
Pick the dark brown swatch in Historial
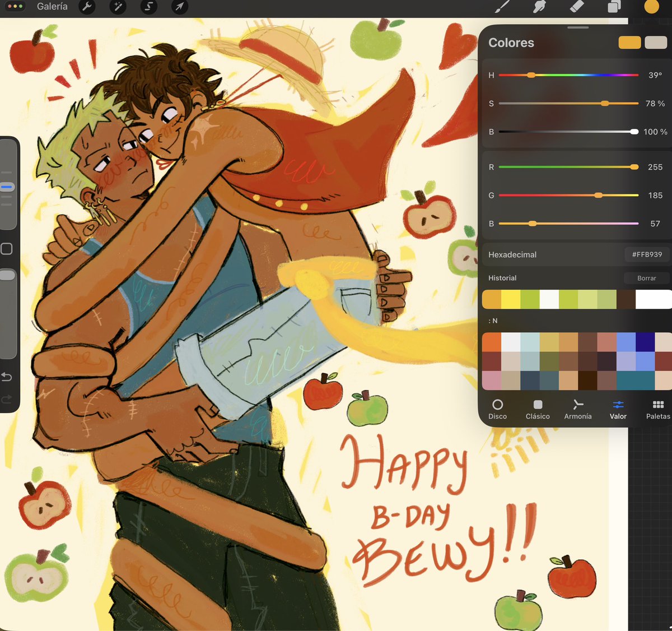coord(626,299)
